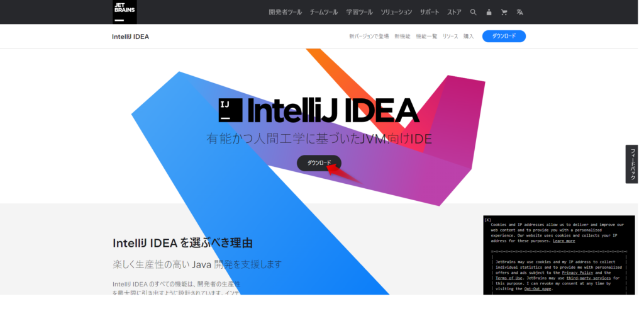The image size is (644, 328).
Task: Open the account profile icon
Action: pos(489,13)
